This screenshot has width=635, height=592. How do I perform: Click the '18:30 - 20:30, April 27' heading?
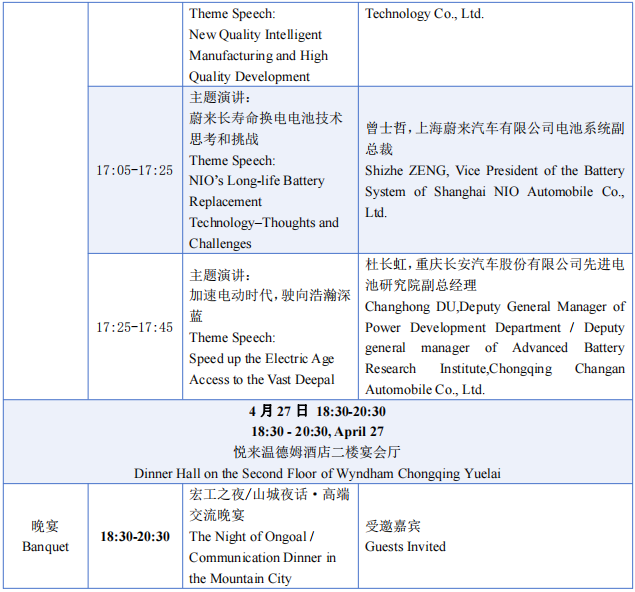(317, 431)
